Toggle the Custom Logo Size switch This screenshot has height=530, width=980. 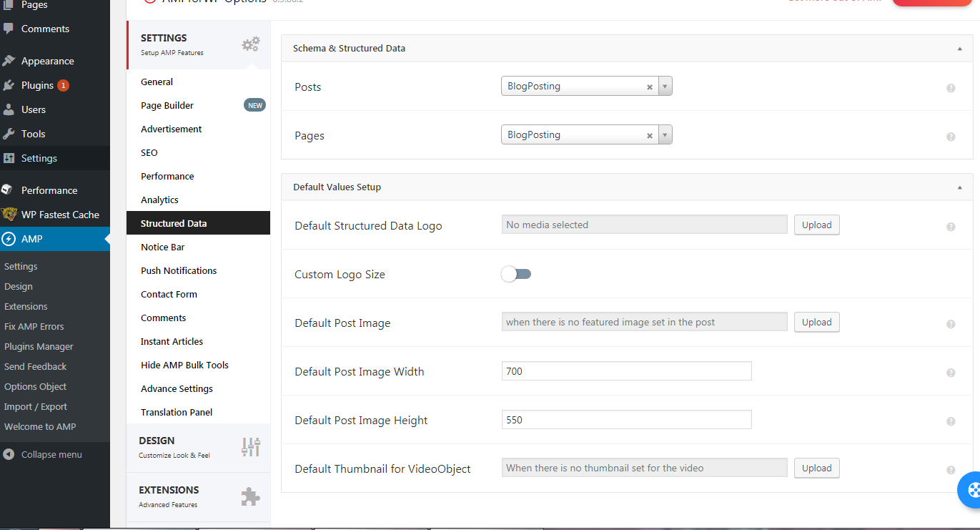pyautogui.click(x=516, y=274)
